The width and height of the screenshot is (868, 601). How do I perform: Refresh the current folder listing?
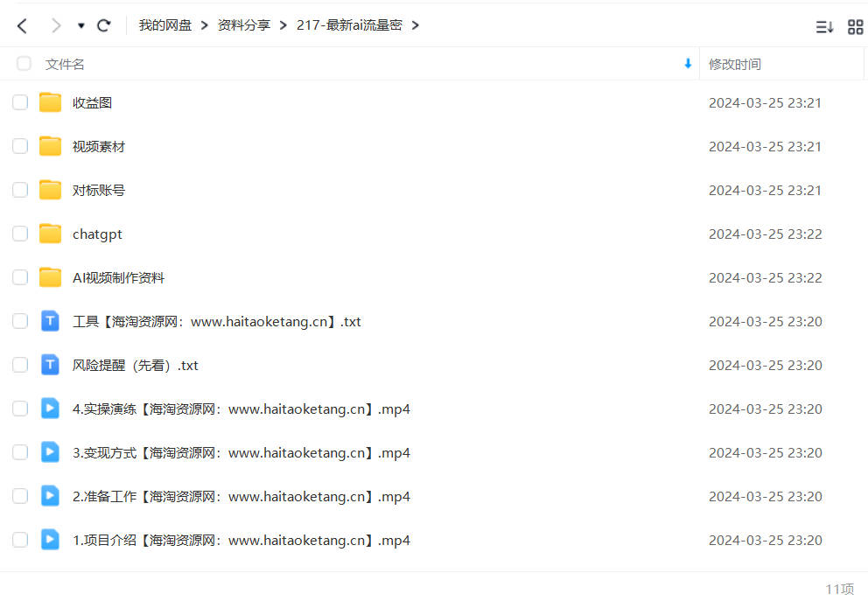point(103,25)
